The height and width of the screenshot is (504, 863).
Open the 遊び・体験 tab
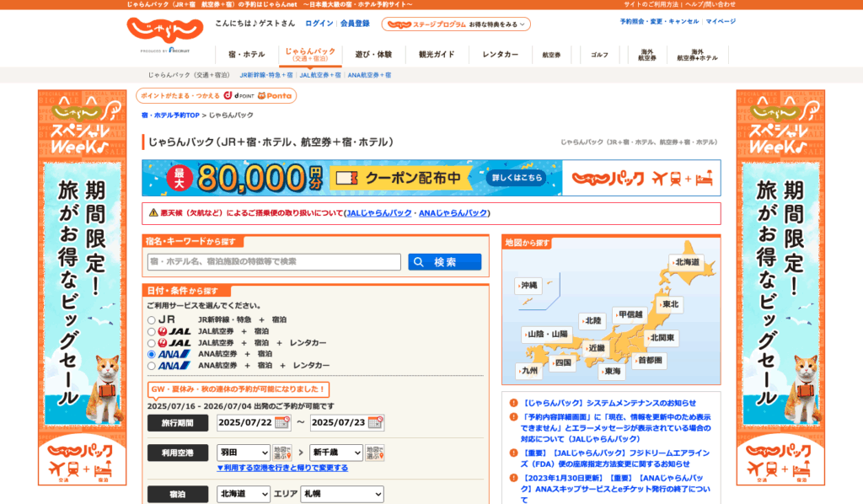pyautogui.click(x=373, y=55)
